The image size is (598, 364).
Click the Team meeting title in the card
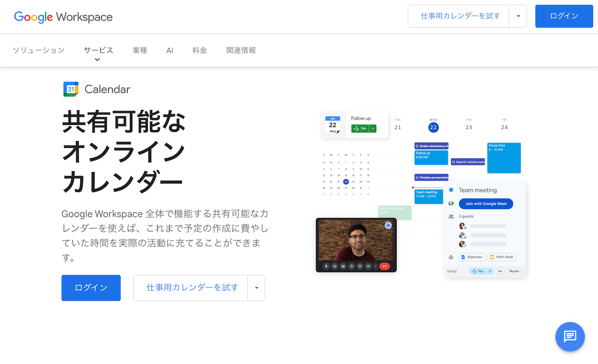(x=477, y=190)
